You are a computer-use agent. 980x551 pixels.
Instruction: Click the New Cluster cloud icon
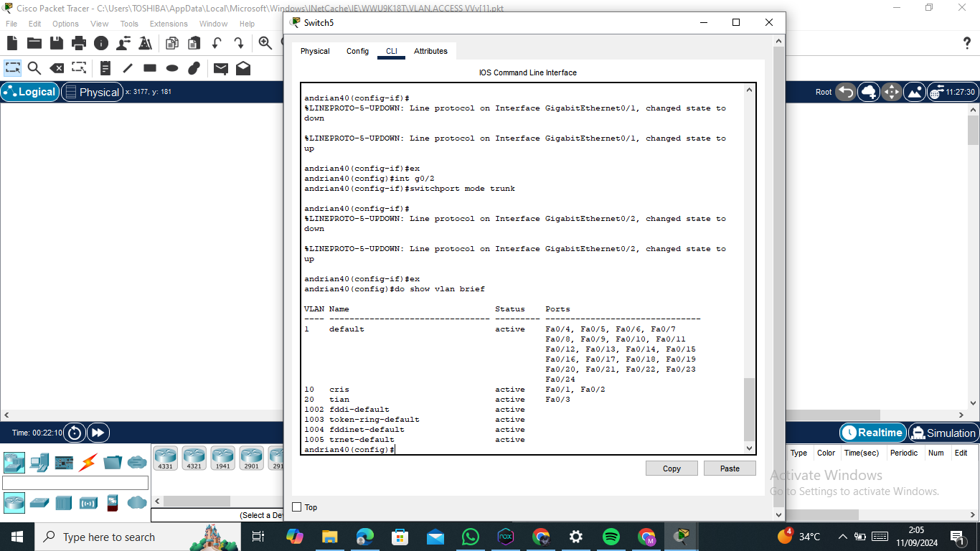[x=869, y=92]
